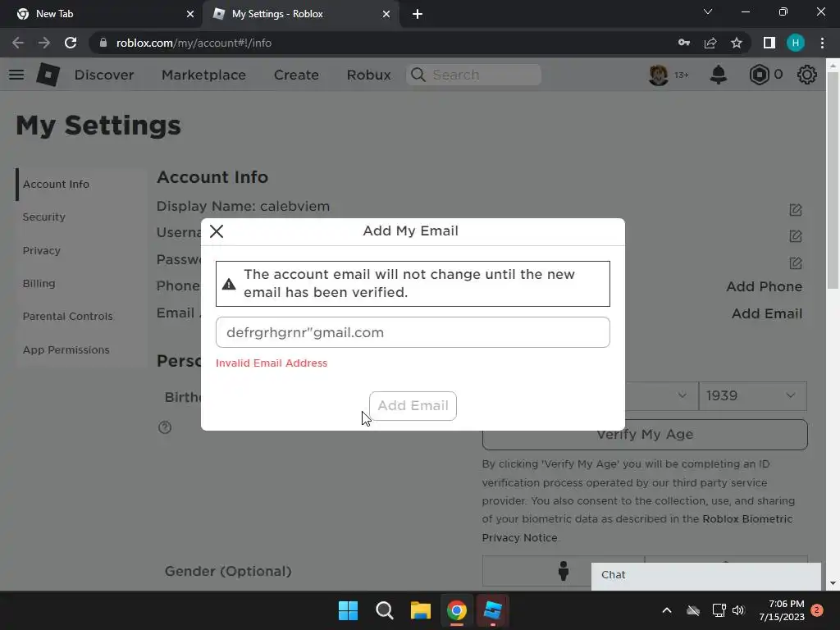Click the Add Email link on settings page

tap(767, 313)
